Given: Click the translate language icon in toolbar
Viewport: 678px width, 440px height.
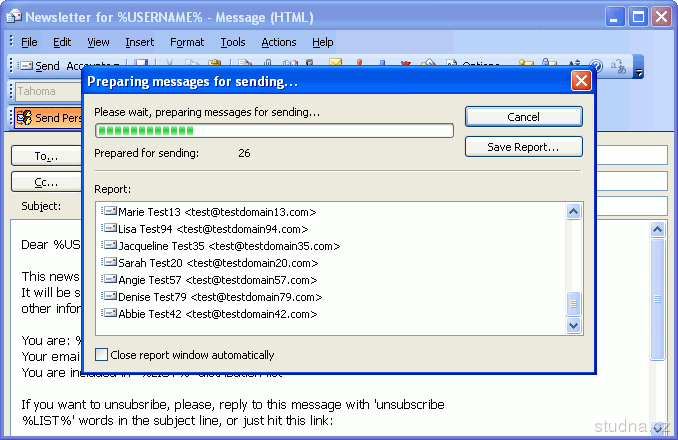Looking at the screenshot, I should pos(618,67).
